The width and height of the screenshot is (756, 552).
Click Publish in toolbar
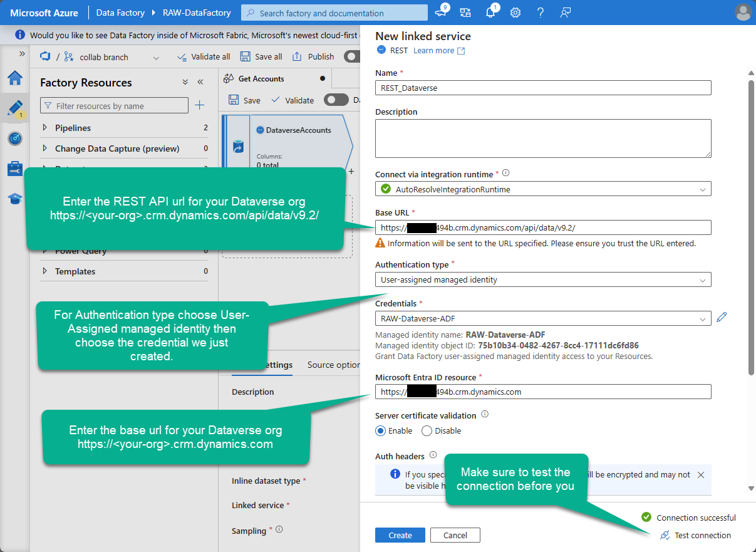click(x=314, y=56)
